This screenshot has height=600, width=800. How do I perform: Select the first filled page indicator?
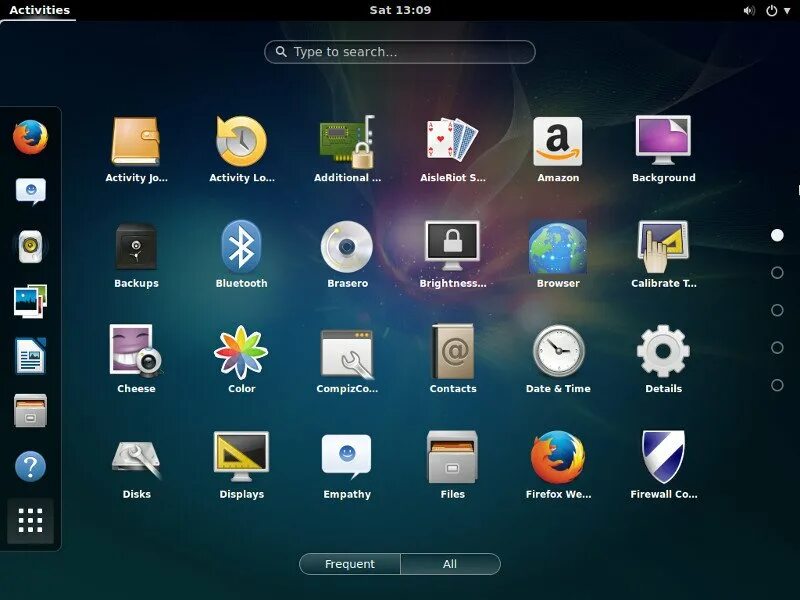coord(777,235)
